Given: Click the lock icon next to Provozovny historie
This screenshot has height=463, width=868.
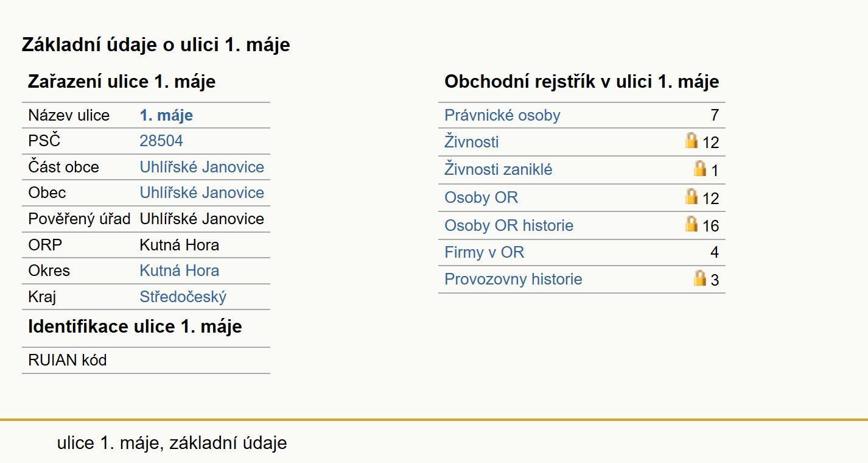Looking at the screenshot, I should coord(700,278).
